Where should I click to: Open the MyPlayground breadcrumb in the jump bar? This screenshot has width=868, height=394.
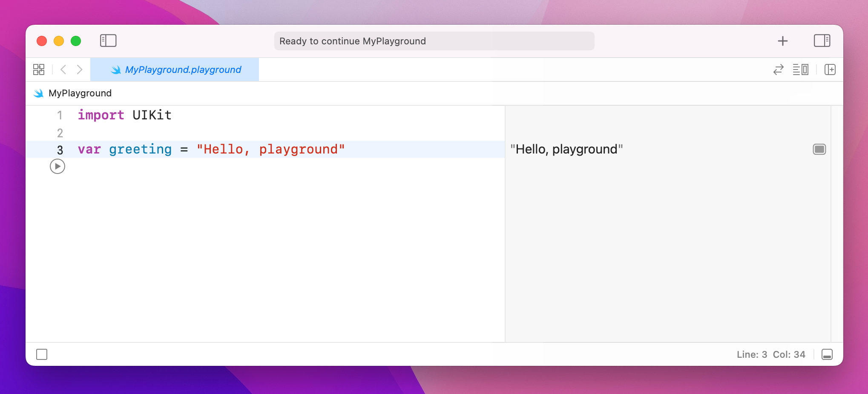(x=80, y=93)
